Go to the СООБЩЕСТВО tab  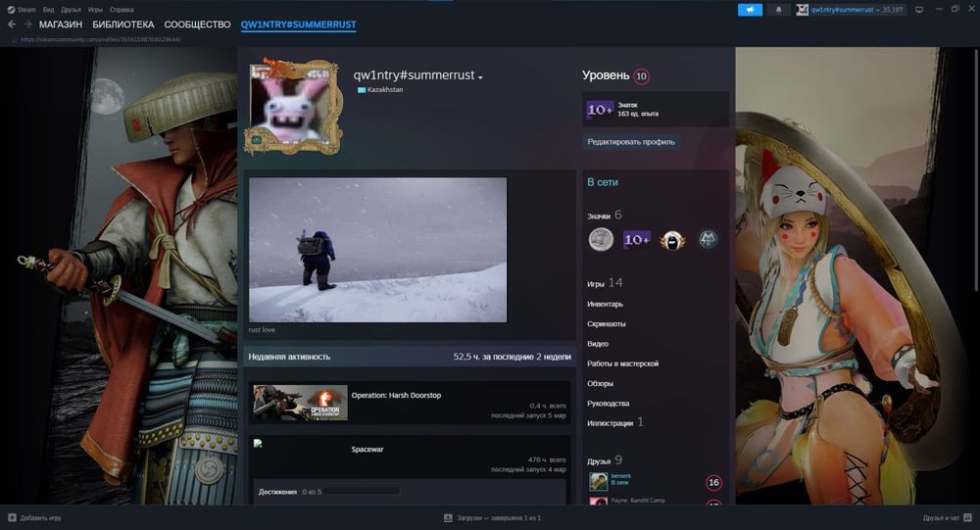coord(198,24)
